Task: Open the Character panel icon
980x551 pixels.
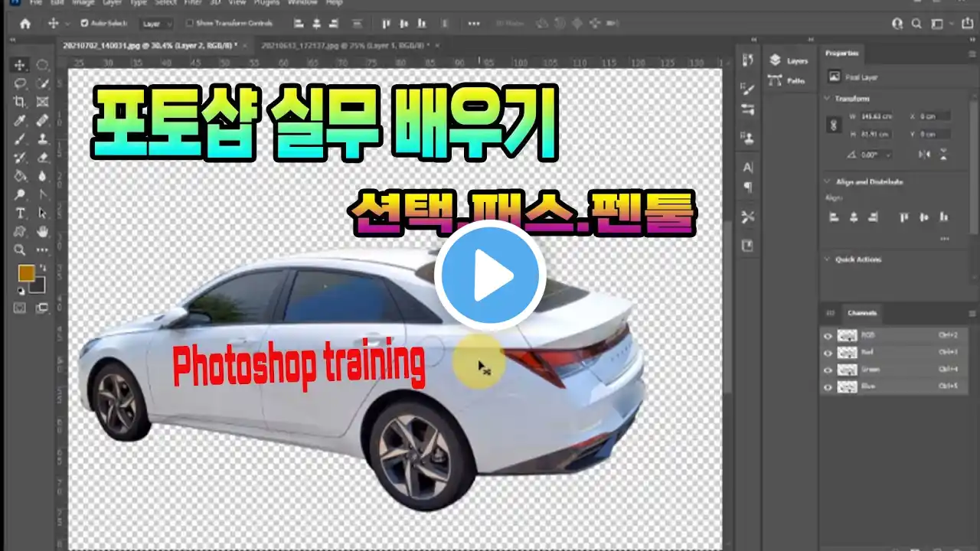Action: (x=748, y=167)
